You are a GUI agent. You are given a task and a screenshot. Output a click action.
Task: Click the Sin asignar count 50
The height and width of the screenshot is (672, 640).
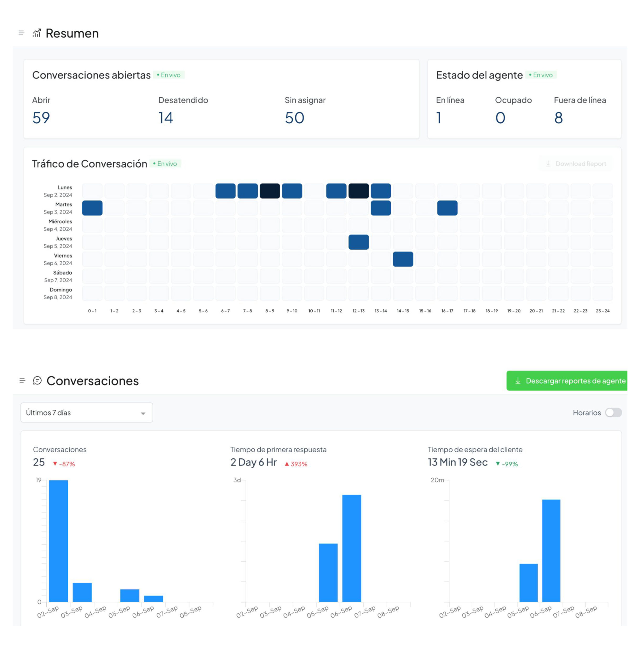294,118
